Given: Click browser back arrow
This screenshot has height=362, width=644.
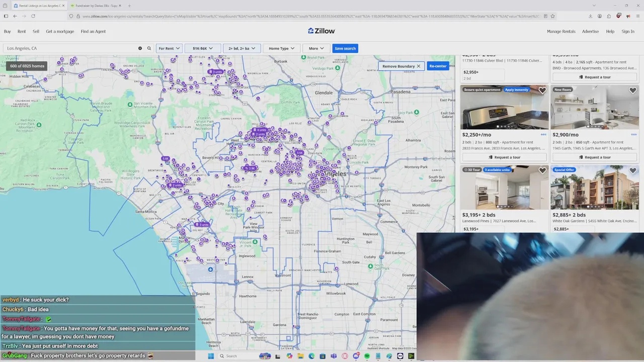Looking at the screenshot, I should tap(15, 16).
